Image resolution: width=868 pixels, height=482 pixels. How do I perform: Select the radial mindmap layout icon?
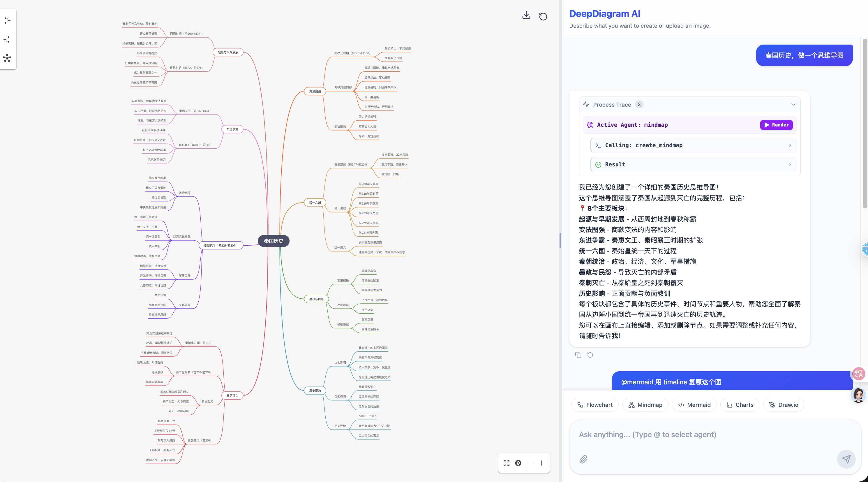click(x=7, y=58)
